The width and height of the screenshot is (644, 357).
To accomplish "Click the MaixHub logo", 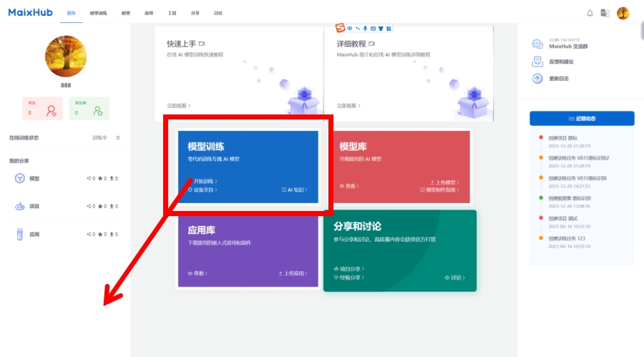I will click(30, 12).
